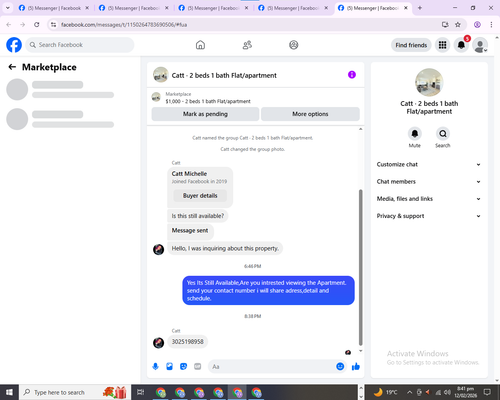This screenshot has width=500, height=400.
Task: Open the taskbar clock showing 8:41 pm
Action: pyautogui.click(x=465, y=392)
